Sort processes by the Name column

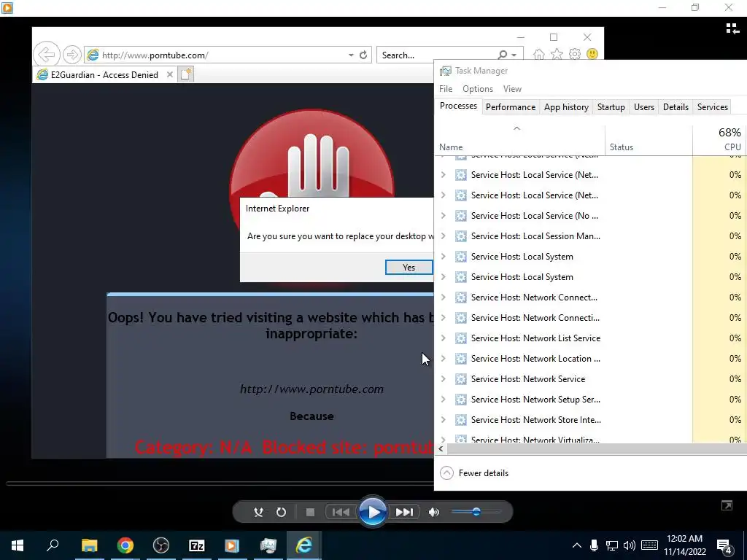pos(519,141)
